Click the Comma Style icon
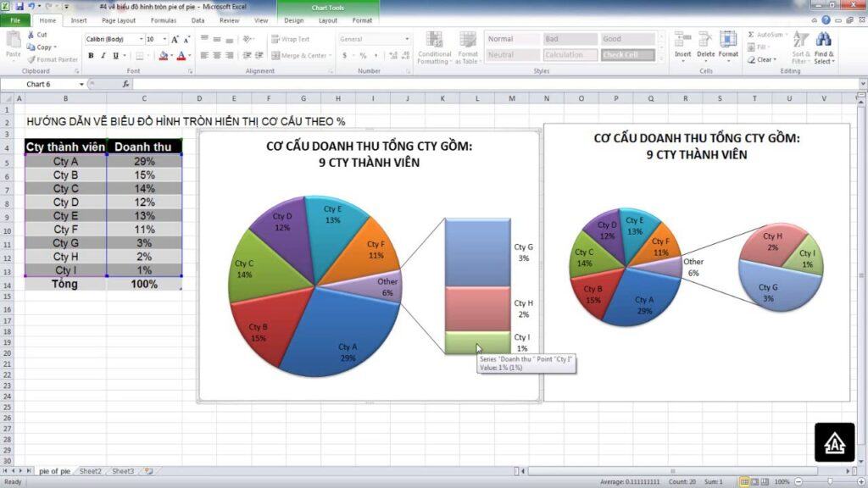This screenshot has height=488, width=868. click(376, 55)
